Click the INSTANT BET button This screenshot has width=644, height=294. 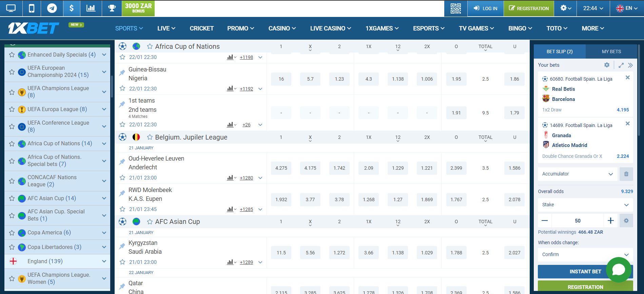[x=585, y=272]
